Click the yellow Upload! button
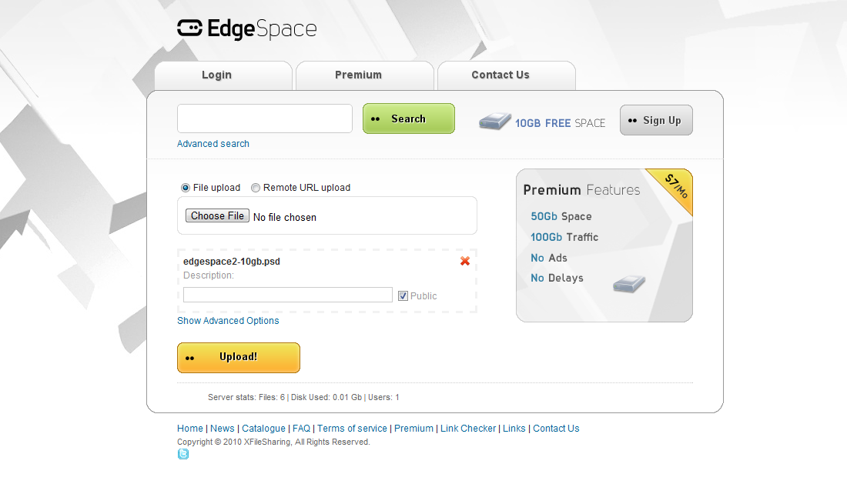Image resolution: width=847 pixels, height=504 pixels. click(x=239, y=358)
